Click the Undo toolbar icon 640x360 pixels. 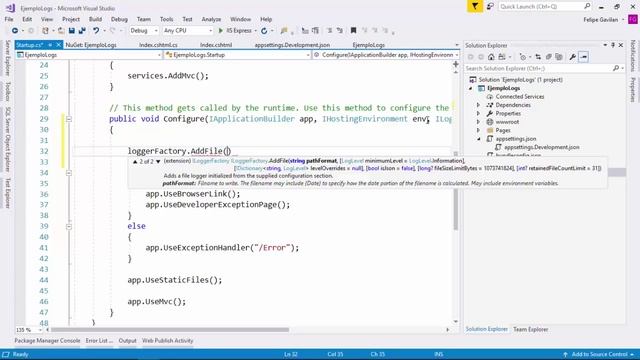[x=96, y=31]
